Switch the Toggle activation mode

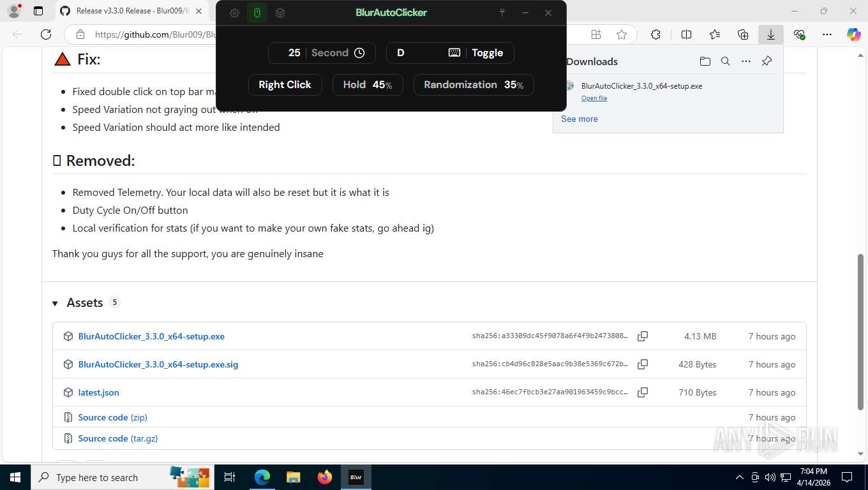[488, 53]
